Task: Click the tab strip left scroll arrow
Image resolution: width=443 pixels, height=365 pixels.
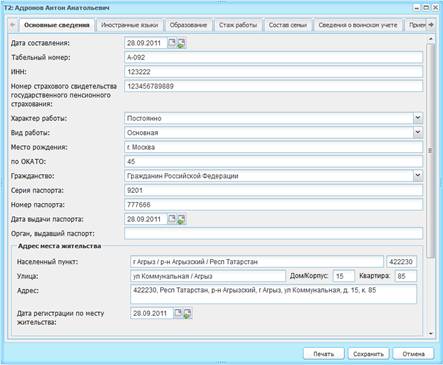Action: pos(13,25)
